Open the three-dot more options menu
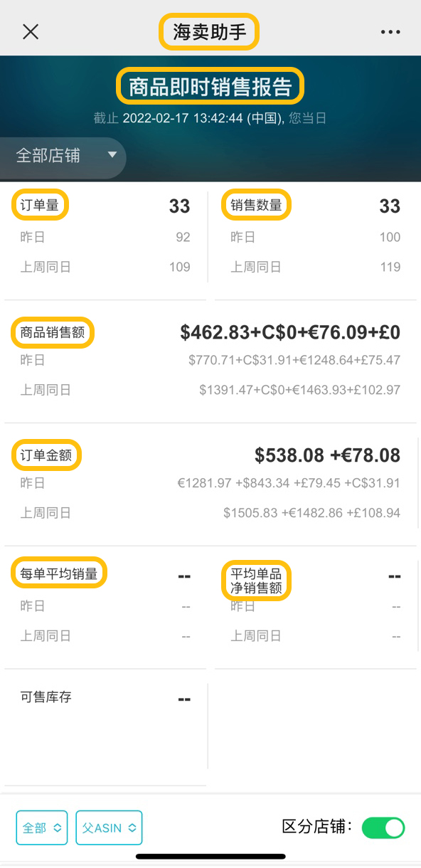 tap(390, 32)
